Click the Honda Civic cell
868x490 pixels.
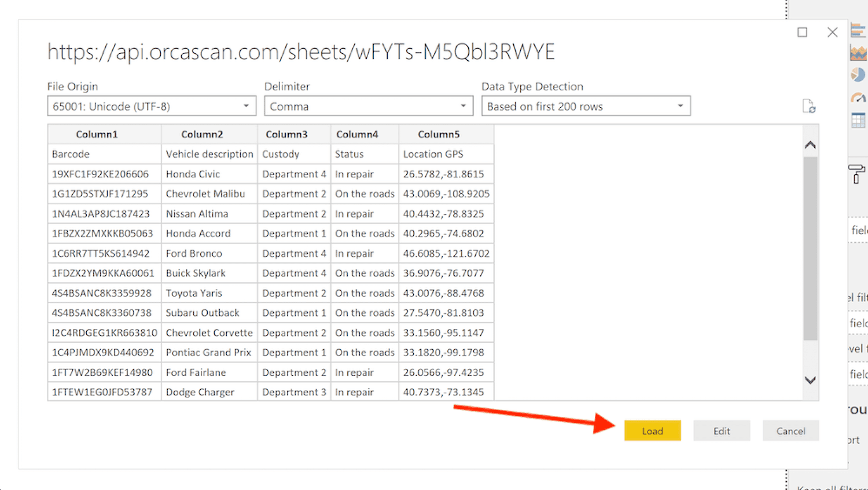coord(193,174)
